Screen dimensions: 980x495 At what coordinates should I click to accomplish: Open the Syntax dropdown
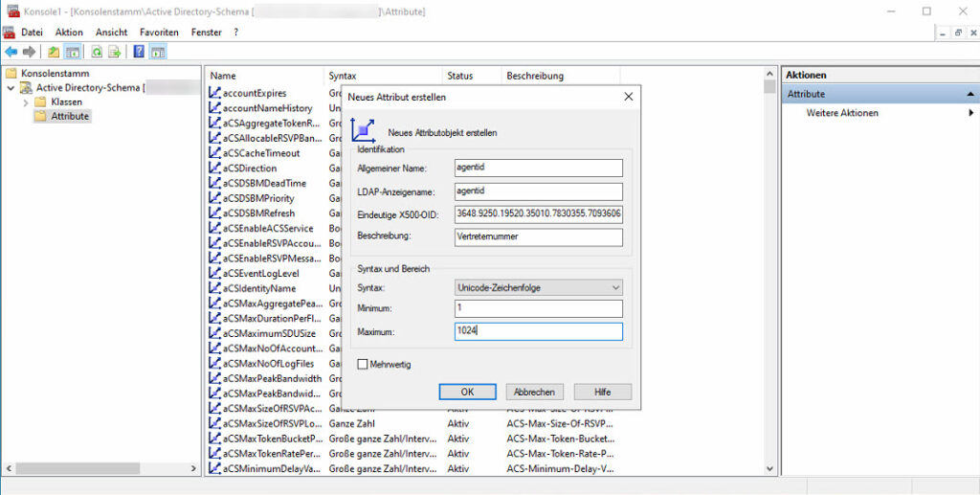538,286
